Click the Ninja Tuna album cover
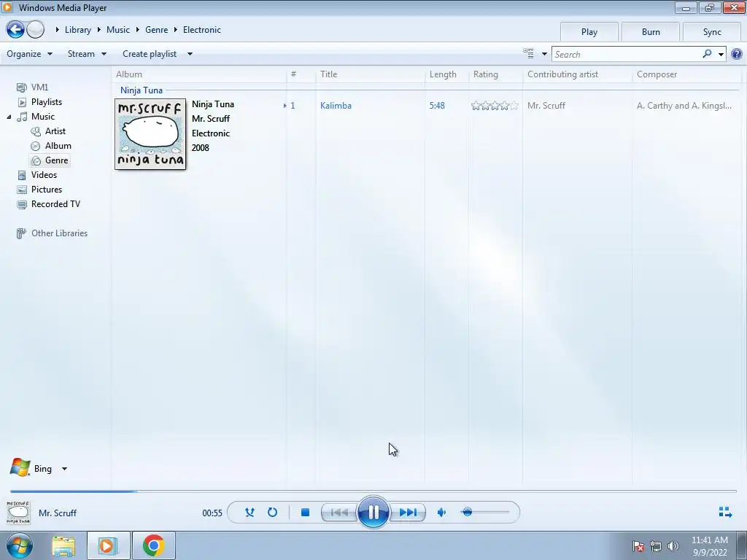Screen dimensions: 747x560 150,134
